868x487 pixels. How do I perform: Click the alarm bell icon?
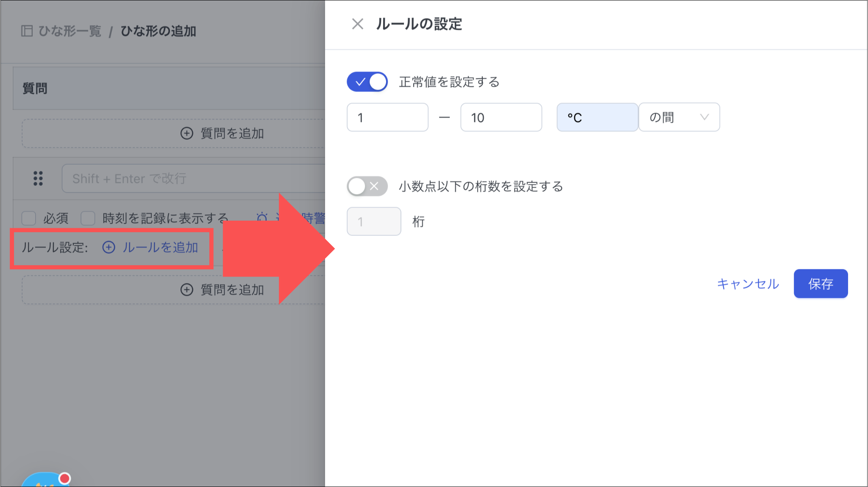coord(262,218)
